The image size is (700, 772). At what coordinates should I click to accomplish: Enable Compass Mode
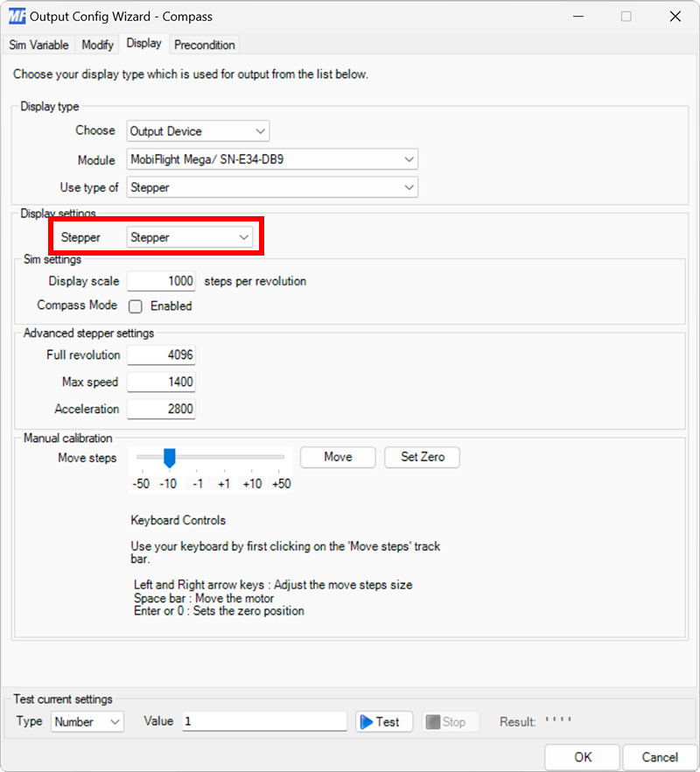point(135,306)
